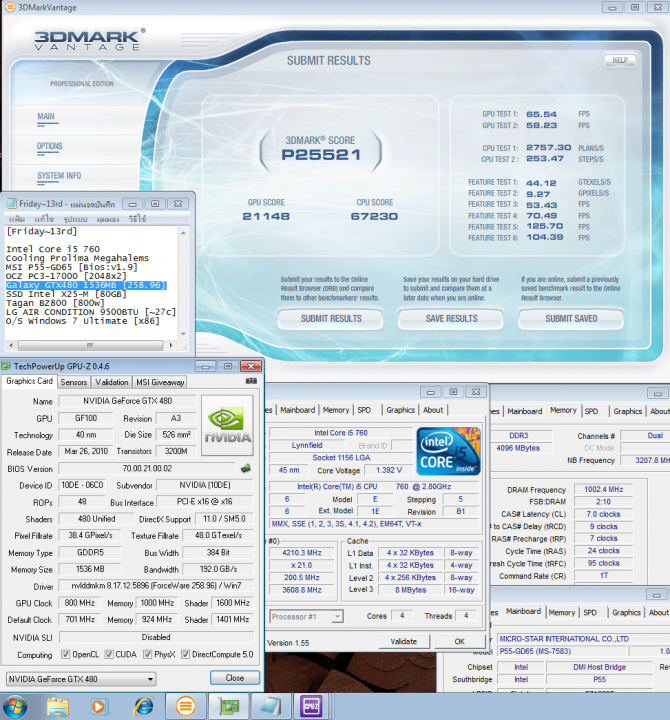Click the 3DMark score P25521
This screenshot has height=720, width=670.
[x=321, y=155]
